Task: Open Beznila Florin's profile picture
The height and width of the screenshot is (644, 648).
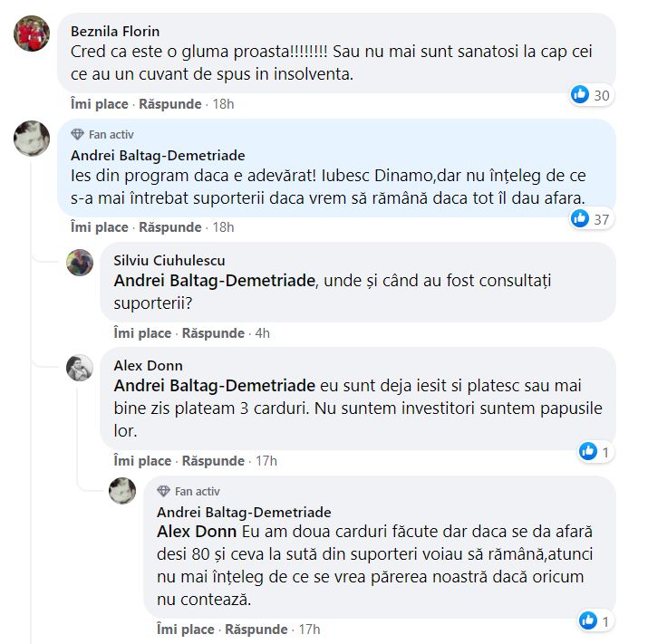Action: [32, 34]
